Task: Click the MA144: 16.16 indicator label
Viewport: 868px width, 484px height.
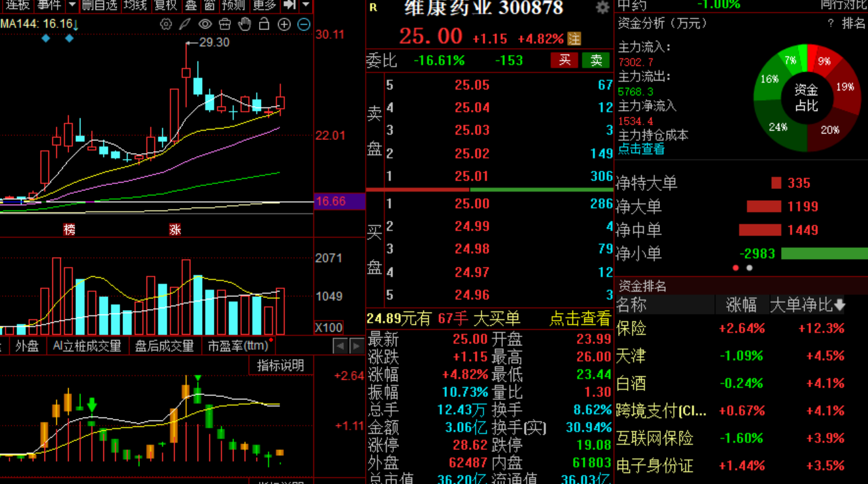Action: click(x=39, y=24)
